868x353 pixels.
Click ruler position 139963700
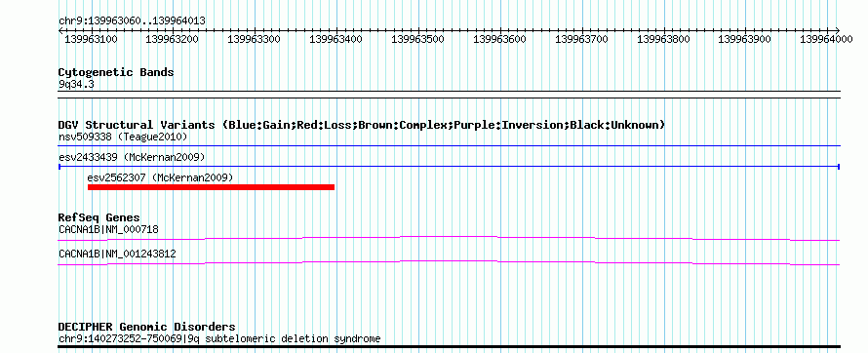click(581, 39)
